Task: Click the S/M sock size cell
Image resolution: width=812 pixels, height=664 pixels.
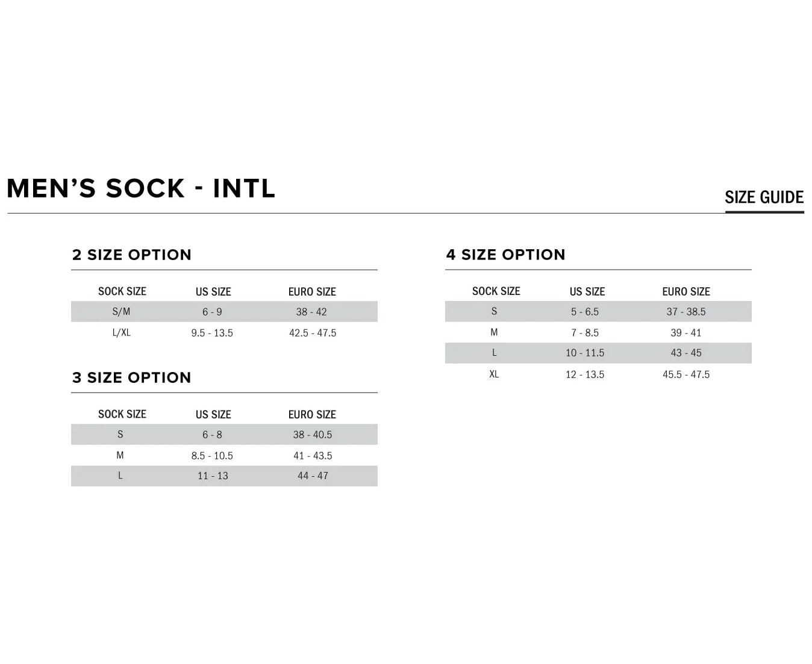Action: point(121,312)
